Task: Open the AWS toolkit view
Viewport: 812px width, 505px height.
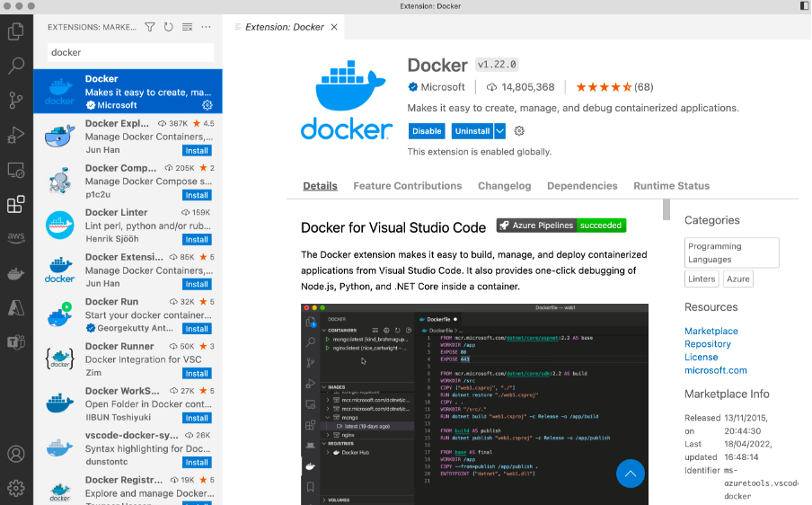Action: pyautogui.click(x=15, y=238)
